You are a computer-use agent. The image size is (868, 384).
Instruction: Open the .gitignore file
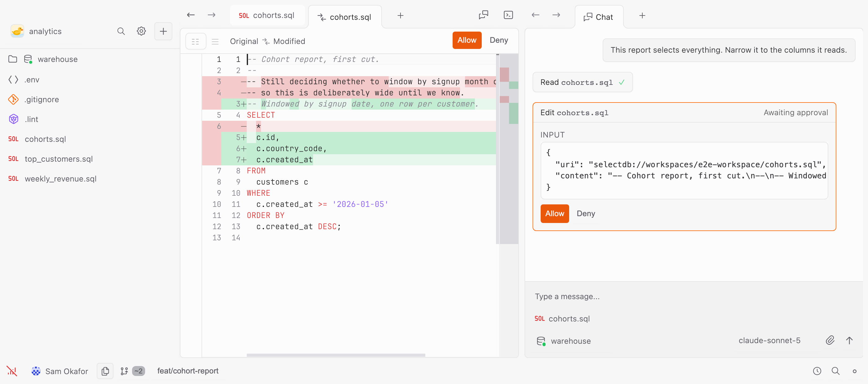(90, 99)
